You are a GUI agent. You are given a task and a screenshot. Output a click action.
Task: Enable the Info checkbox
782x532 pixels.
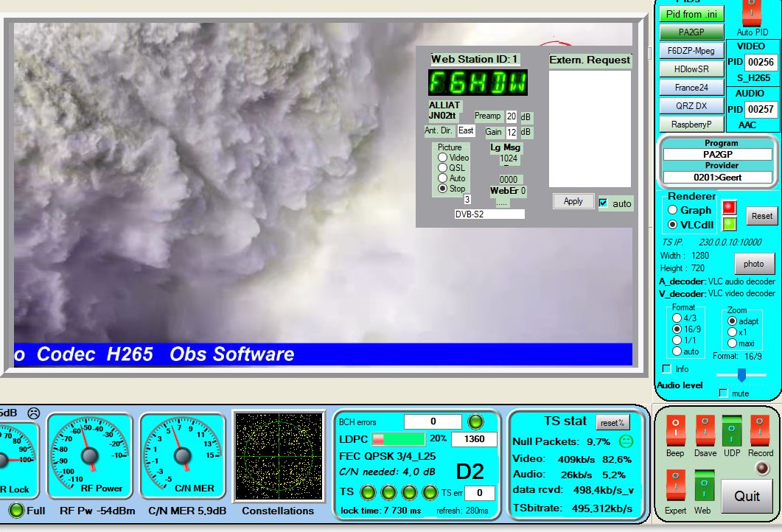click(x=667, y=369)
